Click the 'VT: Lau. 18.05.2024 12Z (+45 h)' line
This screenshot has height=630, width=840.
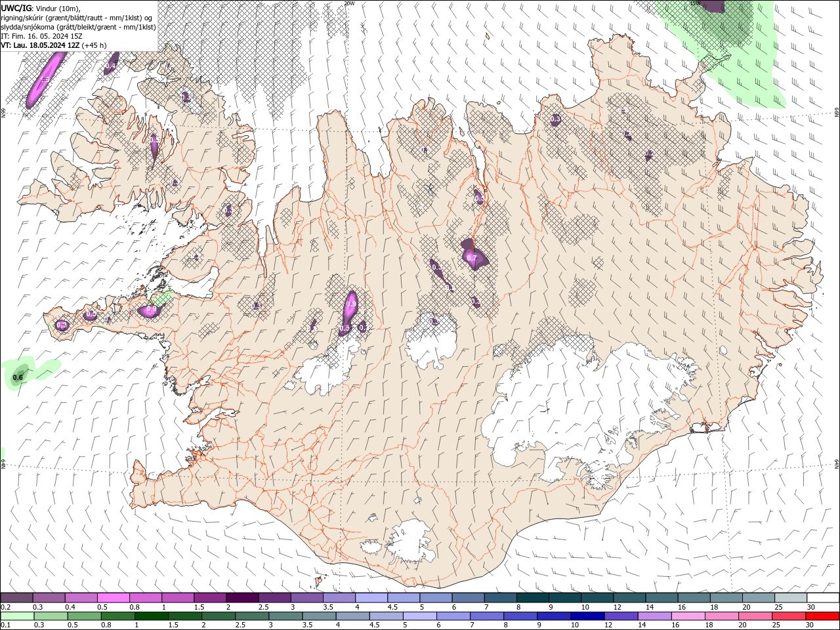coord(54,45)
